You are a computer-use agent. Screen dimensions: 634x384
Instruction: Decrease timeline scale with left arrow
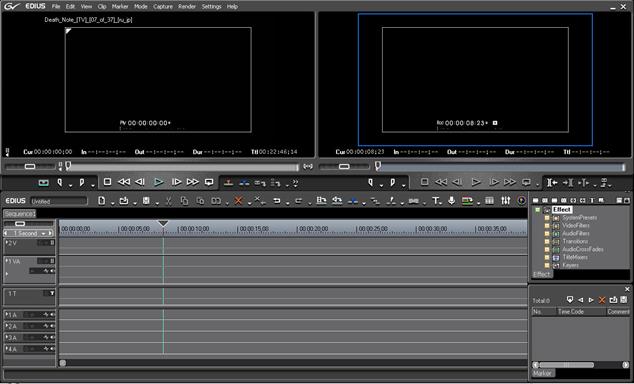tap(6, 234)
